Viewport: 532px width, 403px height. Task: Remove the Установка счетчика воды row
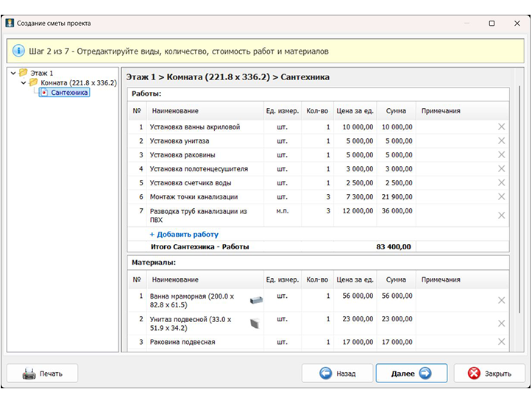pyautogui.click(x=501, y=182)
